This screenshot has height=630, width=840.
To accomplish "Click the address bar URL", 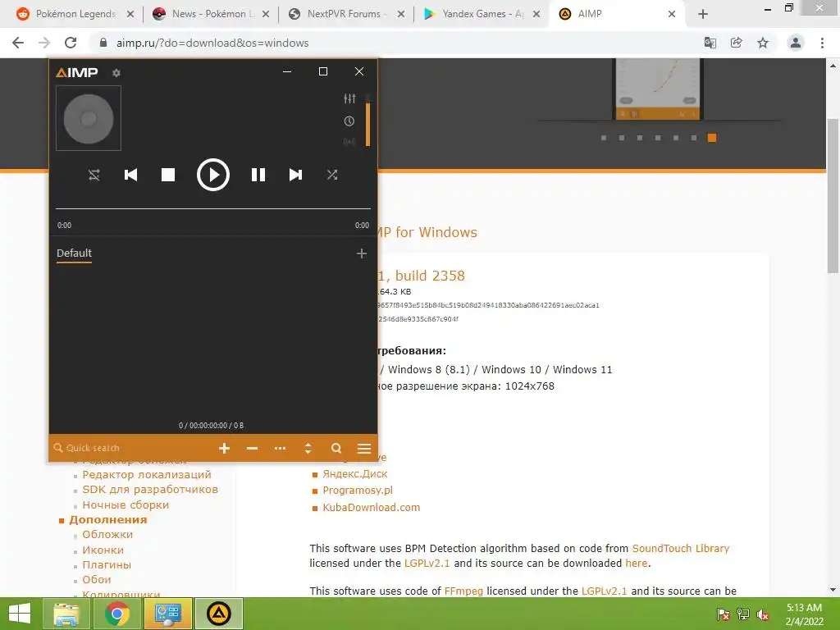I will (x=212, y=43).
